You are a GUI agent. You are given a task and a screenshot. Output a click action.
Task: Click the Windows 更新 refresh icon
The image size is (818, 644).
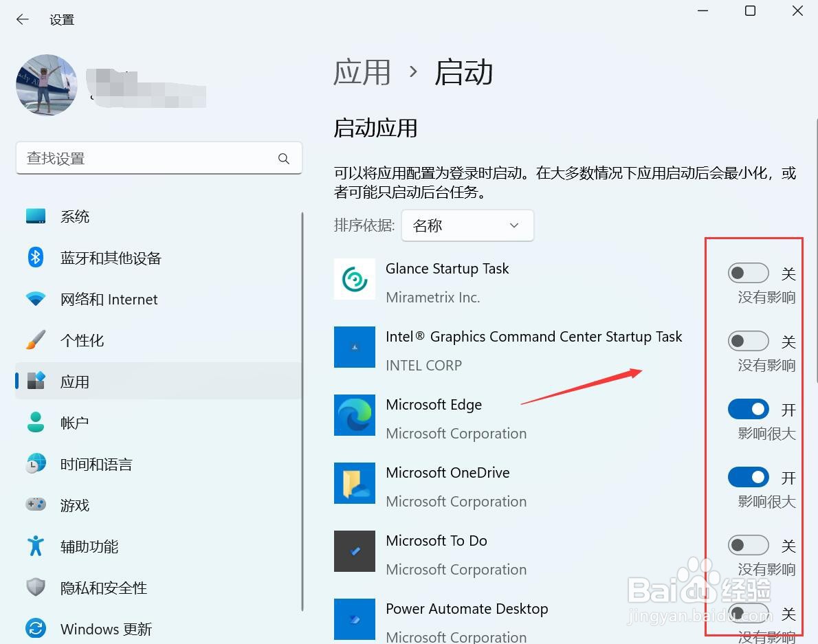pyautogui.click(x=36, y=628)
